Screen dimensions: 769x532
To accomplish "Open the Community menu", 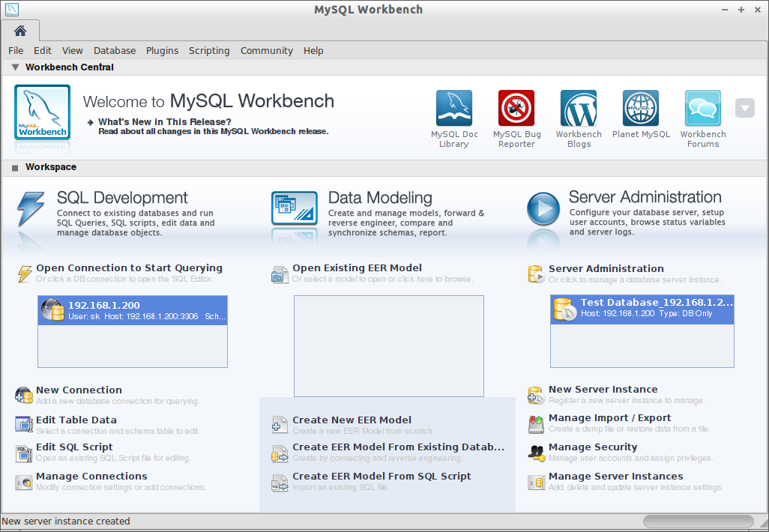I will click(x=266, y=50).
